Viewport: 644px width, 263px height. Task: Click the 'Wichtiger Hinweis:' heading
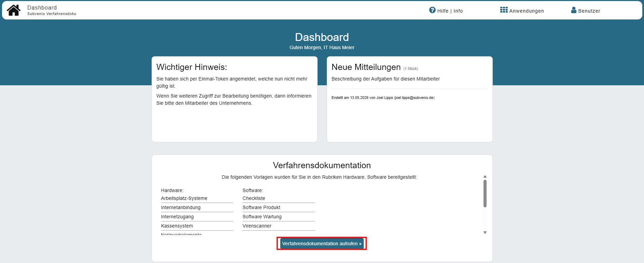tap(192, 67)
